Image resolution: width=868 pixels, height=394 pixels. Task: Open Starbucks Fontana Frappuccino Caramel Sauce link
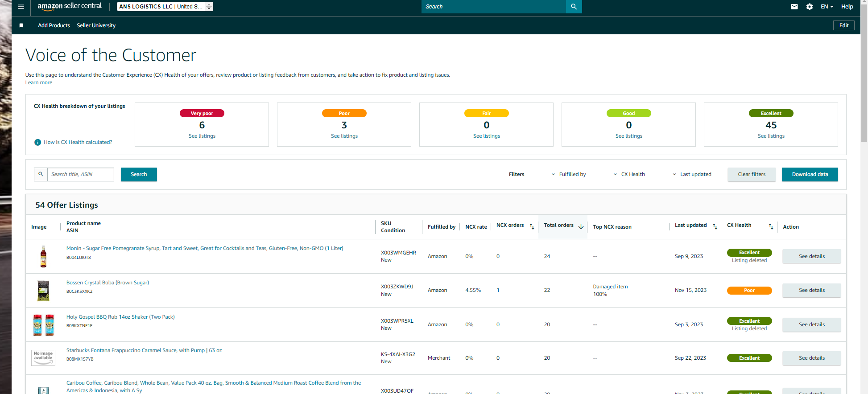pos(144,350)
